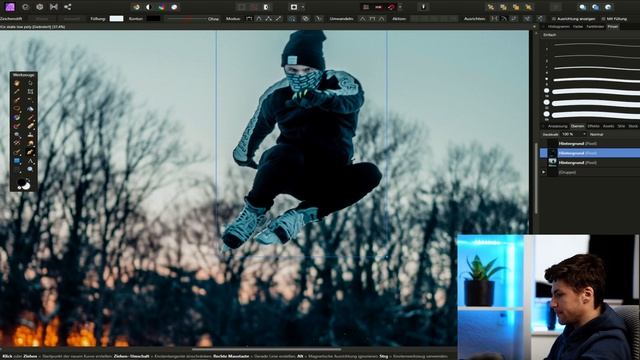640x360 pixels.
Task: Select the Pen tool in Werkzeuge
Action: [30, 152]
